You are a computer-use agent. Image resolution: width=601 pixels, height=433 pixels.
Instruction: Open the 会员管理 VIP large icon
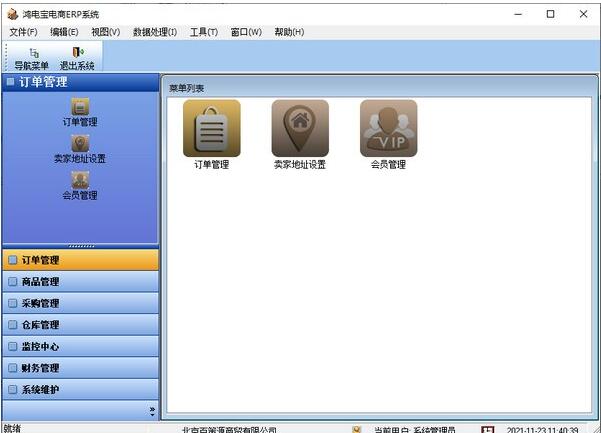pos(389,128)
